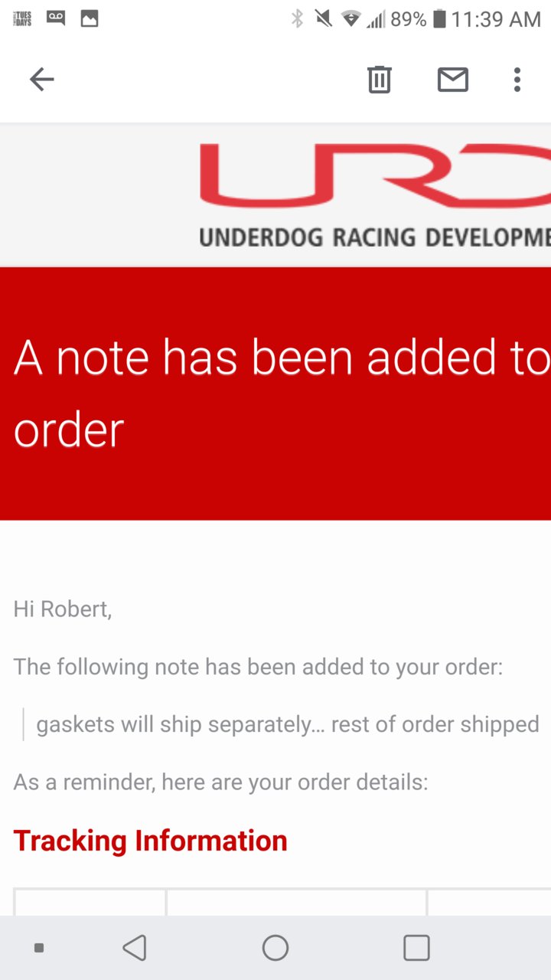The height and width of the screenshot is (980, 551).
Task: Tap the Android home circle button
Action: 275,948
